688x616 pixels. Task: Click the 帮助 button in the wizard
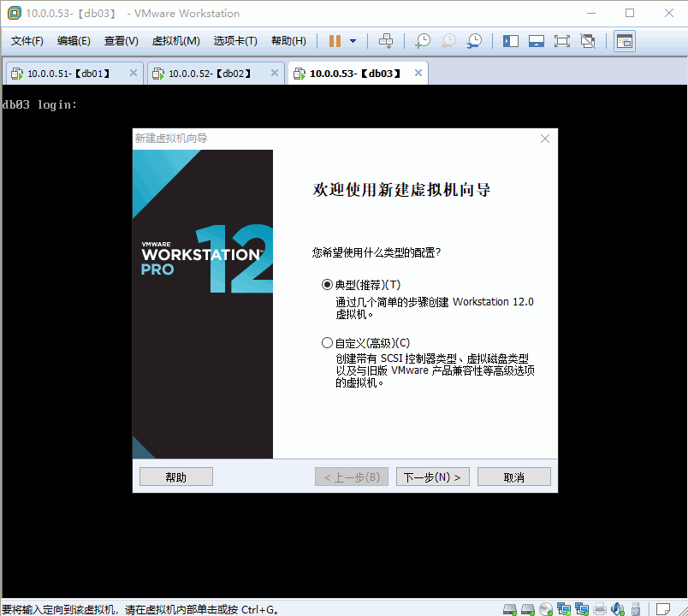click(175, 477)
